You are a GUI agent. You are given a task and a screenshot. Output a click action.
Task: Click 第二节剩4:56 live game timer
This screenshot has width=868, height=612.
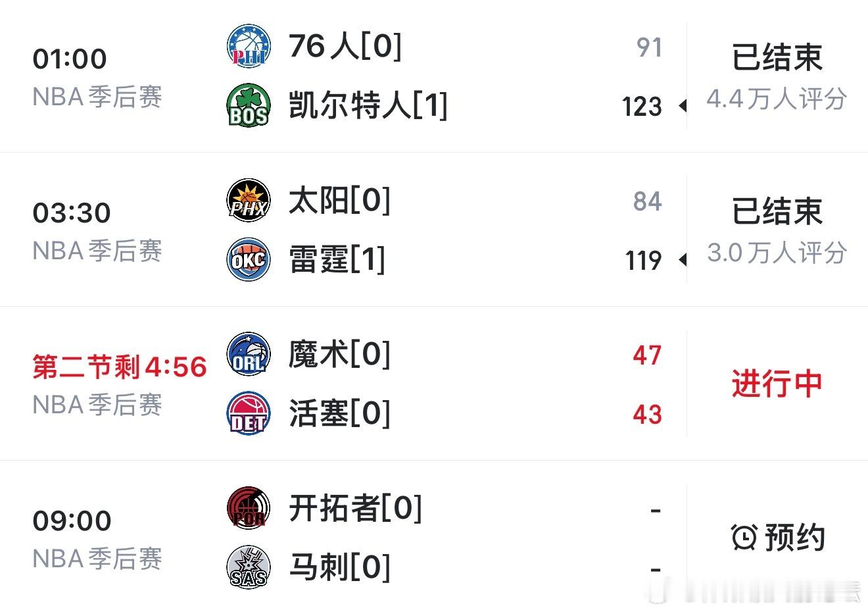click(119, 367)
